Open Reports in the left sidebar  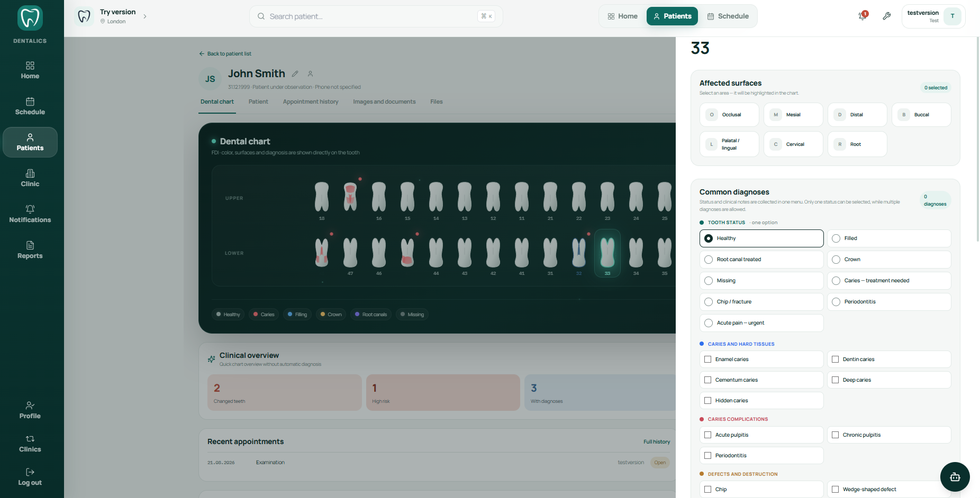tap(30, 250)
